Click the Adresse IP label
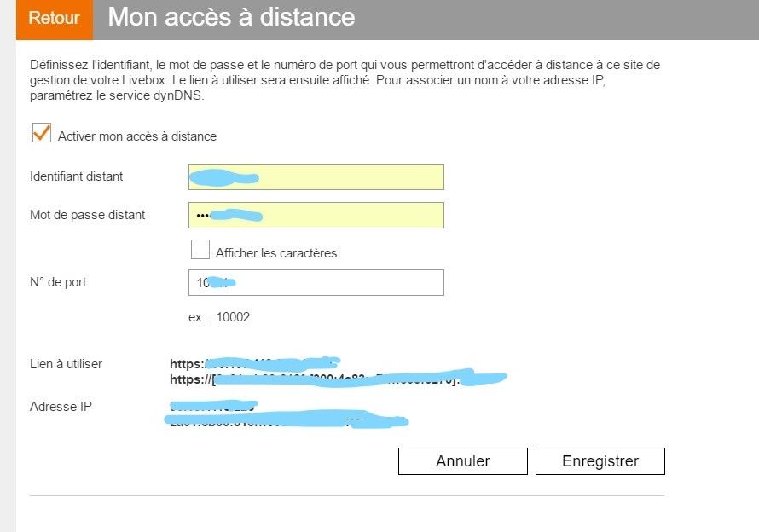 (61, 407)
